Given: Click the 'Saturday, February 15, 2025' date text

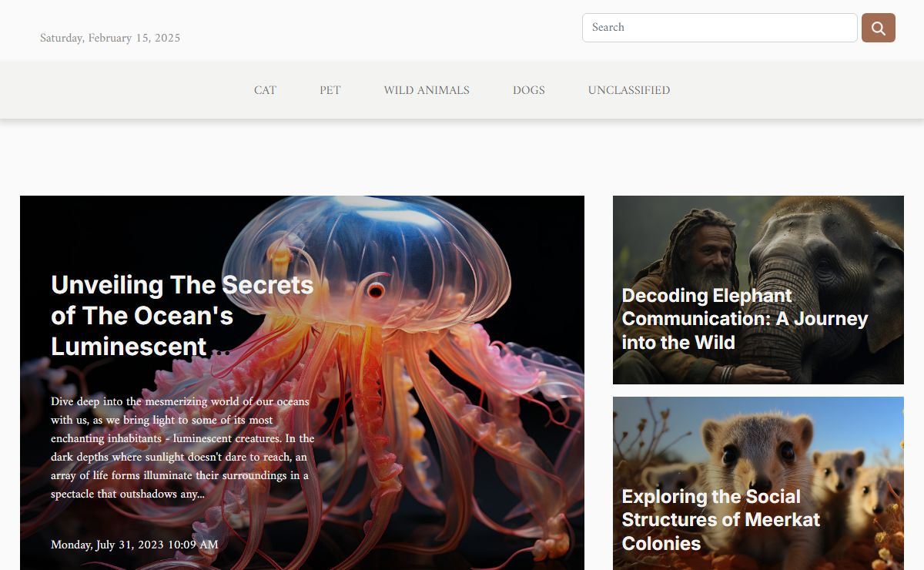Looking at the screenshot, I should point(110,38).
